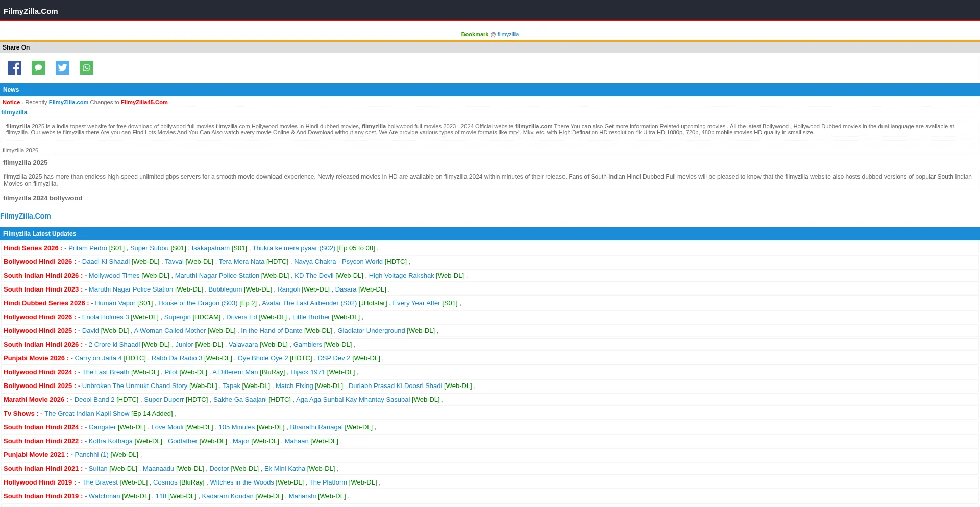Open Hollywood Hindi 2024 category
The image size is (980, 507).
40,372
